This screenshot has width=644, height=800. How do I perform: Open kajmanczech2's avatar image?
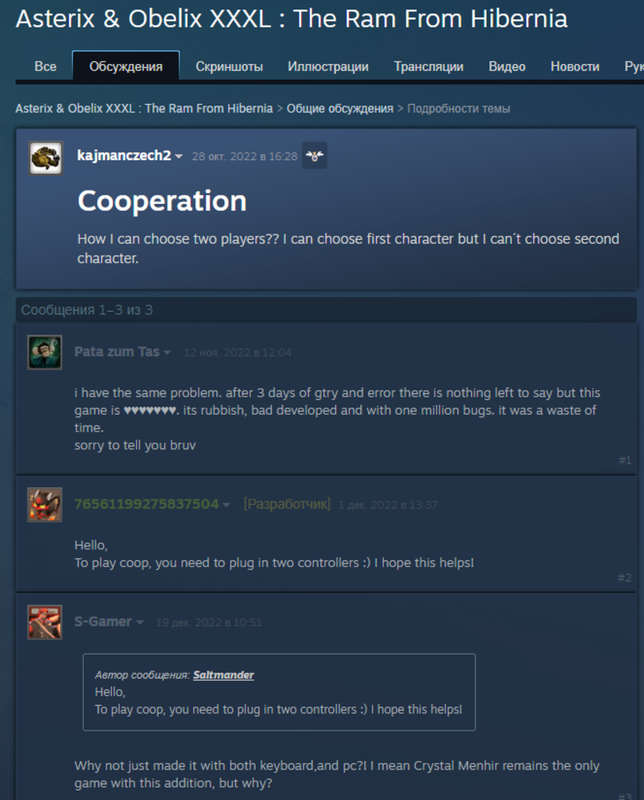(x=45, y=158)
